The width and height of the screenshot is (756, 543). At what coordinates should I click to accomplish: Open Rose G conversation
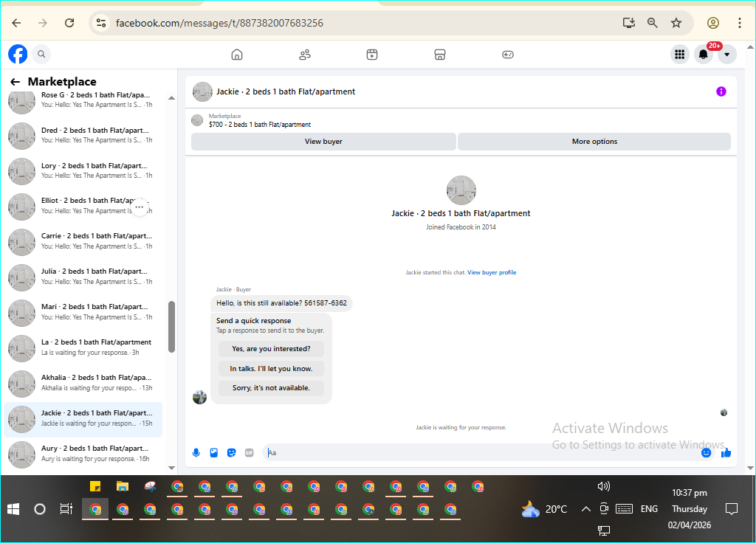point(83,100)
